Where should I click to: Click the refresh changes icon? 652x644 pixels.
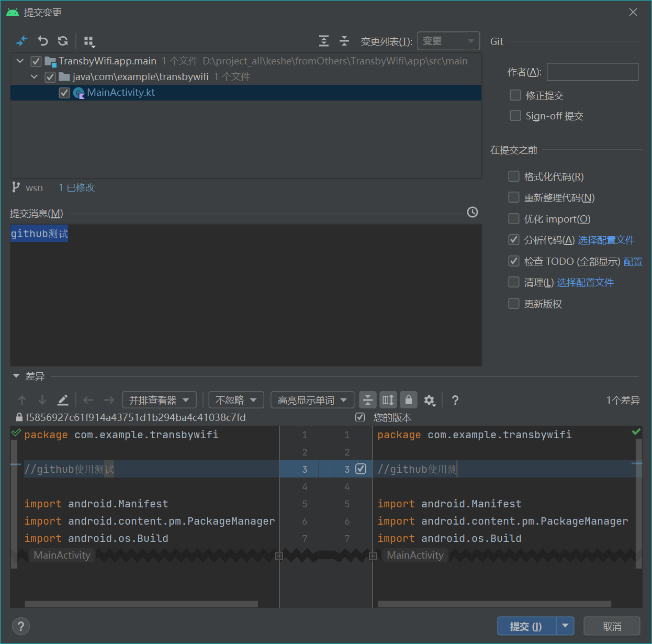63,41
